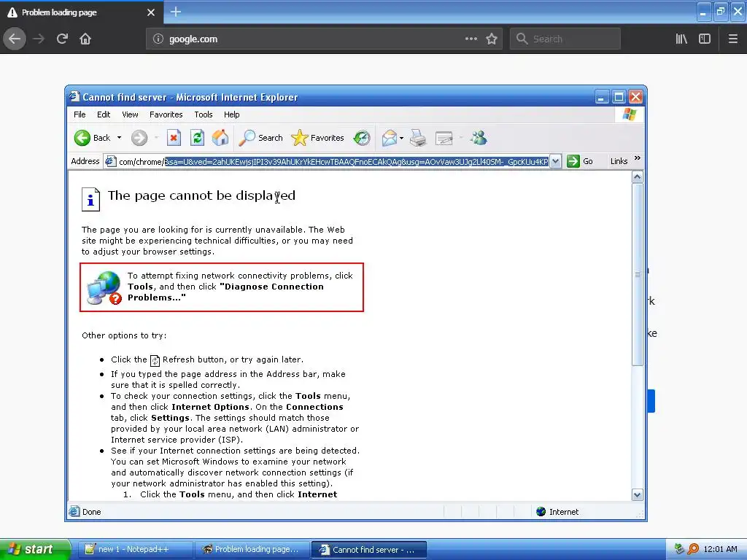The height and width of the screenshot is (560, 747).
Task: Click the site info icon in Firefox URL bar
Action: (158, 39)
